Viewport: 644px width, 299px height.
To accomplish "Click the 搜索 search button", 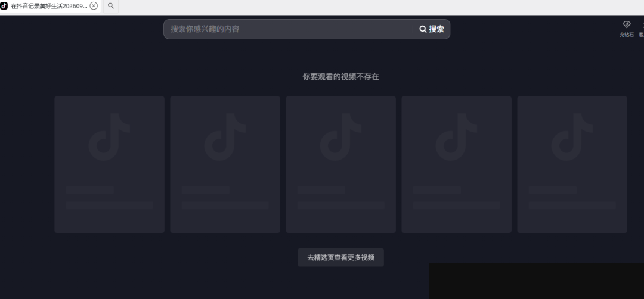I will [432, 29].
